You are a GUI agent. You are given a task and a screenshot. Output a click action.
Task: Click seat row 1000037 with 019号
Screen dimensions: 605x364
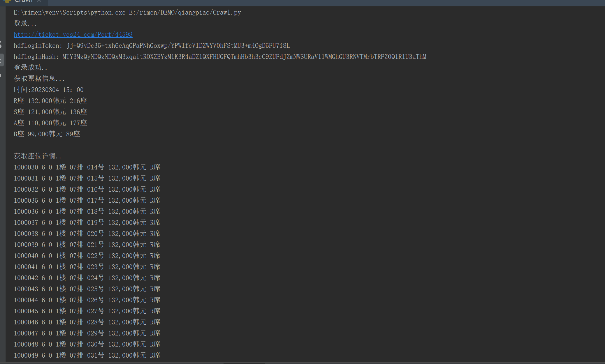coord(87,223)
